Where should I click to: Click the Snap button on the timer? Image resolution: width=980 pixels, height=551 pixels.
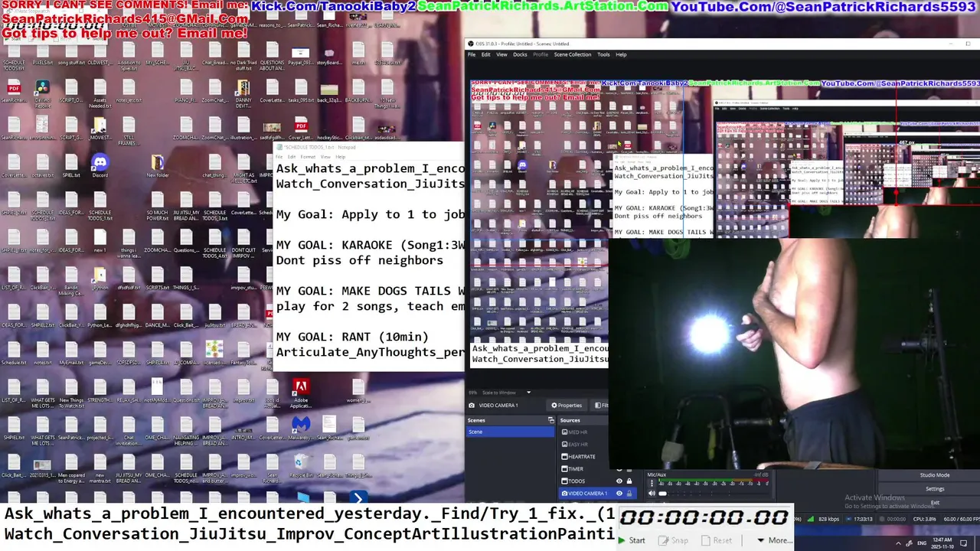[674, 540]
